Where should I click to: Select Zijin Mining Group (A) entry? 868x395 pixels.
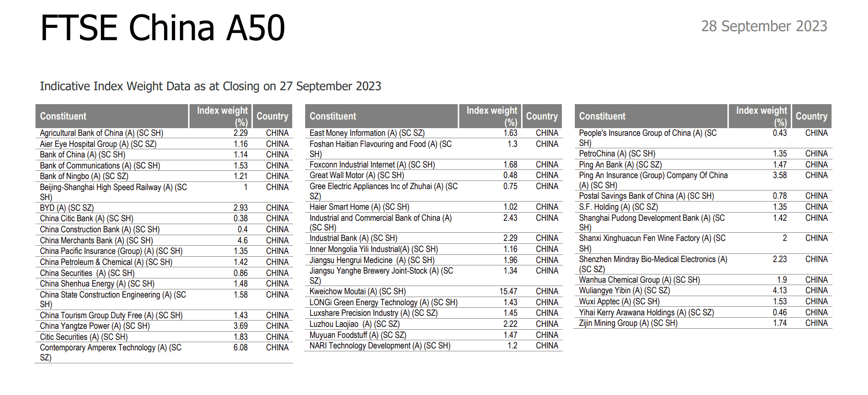629,323
